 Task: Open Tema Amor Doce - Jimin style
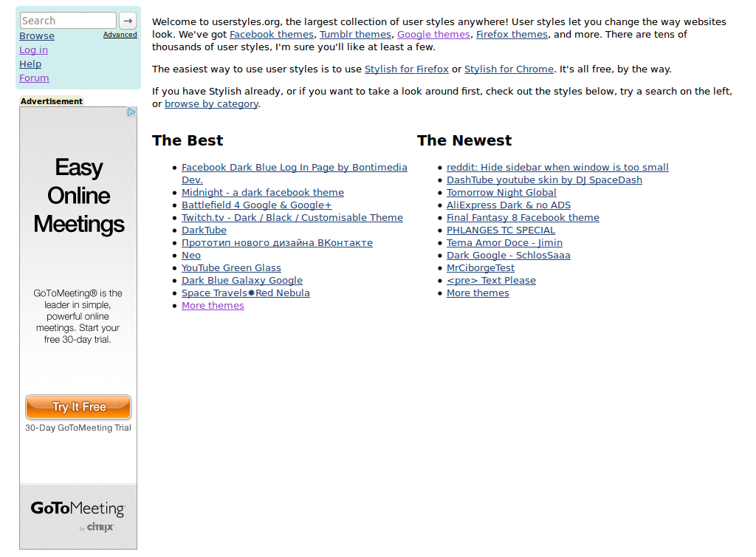coord(504,242)
